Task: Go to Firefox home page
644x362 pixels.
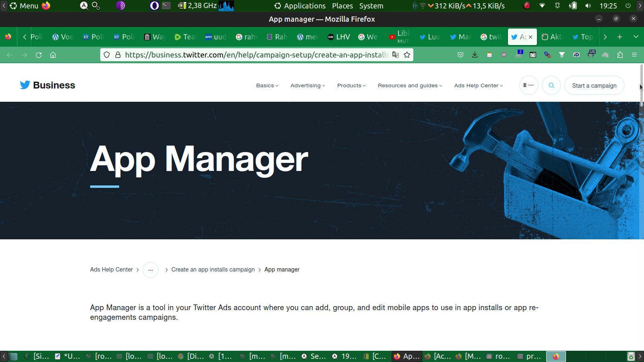Action: click(53, 55)
